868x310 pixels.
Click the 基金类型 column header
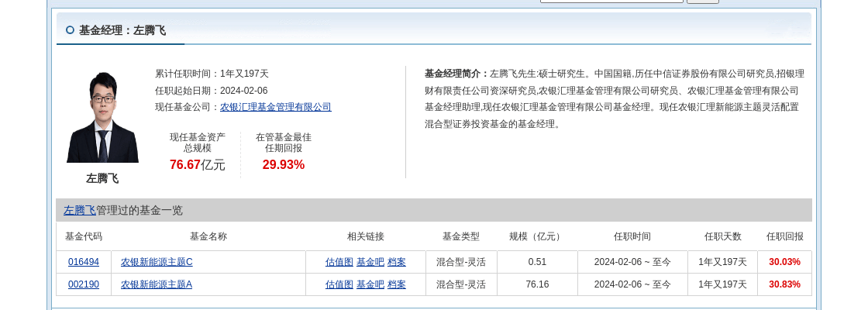460,236
